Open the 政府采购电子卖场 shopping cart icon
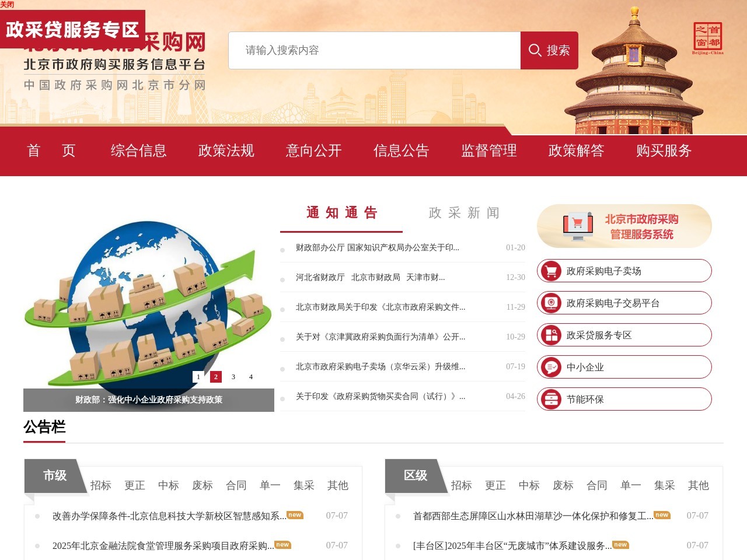The width and height of the screenshot is (747, 560). click(551, 271)
